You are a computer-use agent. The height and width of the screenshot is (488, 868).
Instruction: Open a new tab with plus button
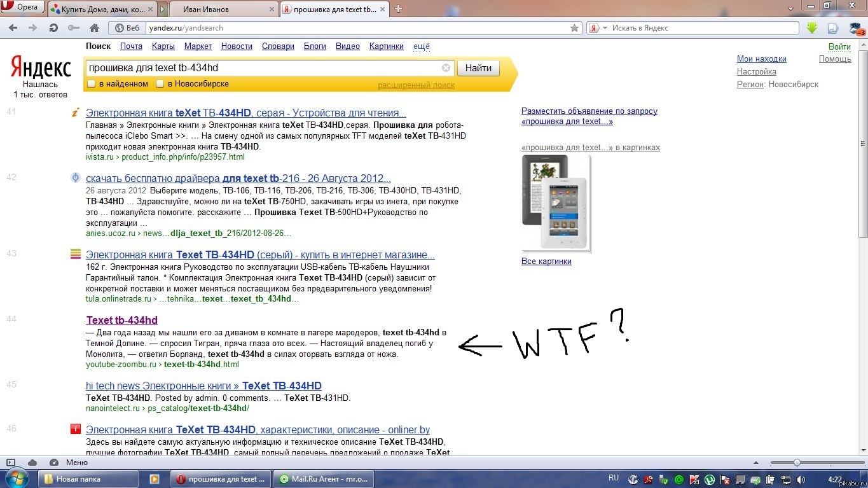[x=399, y=9]
